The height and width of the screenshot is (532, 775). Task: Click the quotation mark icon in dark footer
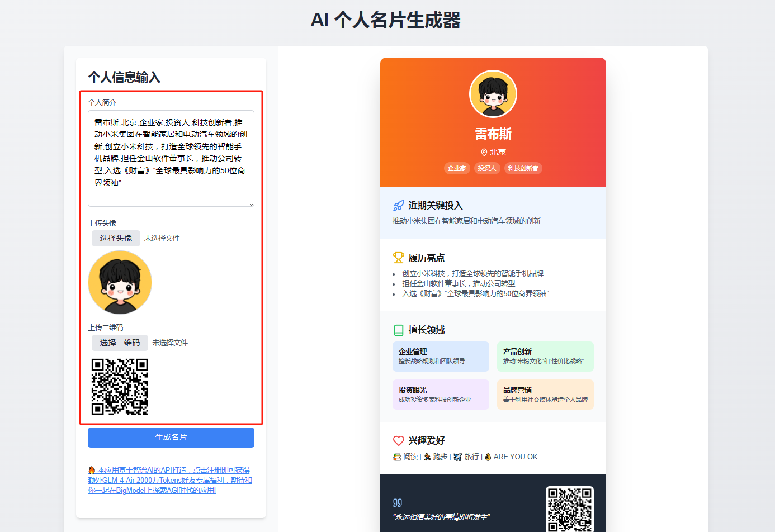(398, 502)
